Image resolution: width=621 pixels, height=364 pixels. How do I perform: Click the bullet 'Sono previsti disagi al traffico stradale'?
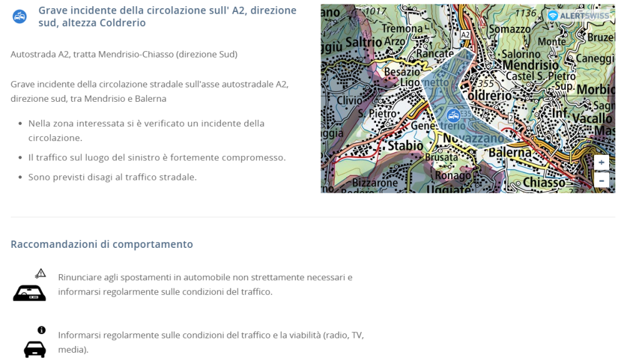112,177
